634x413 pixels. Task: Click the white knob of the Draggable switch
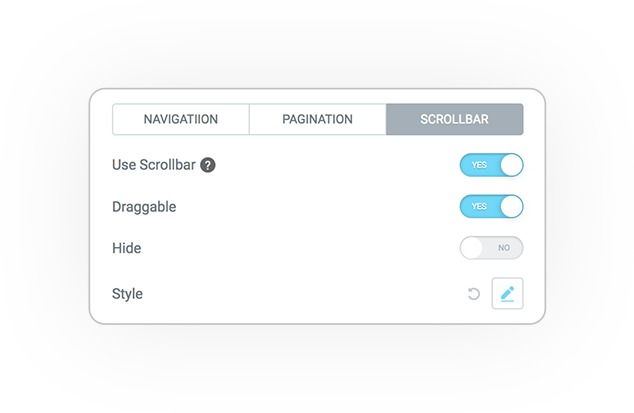click(511, 207)
